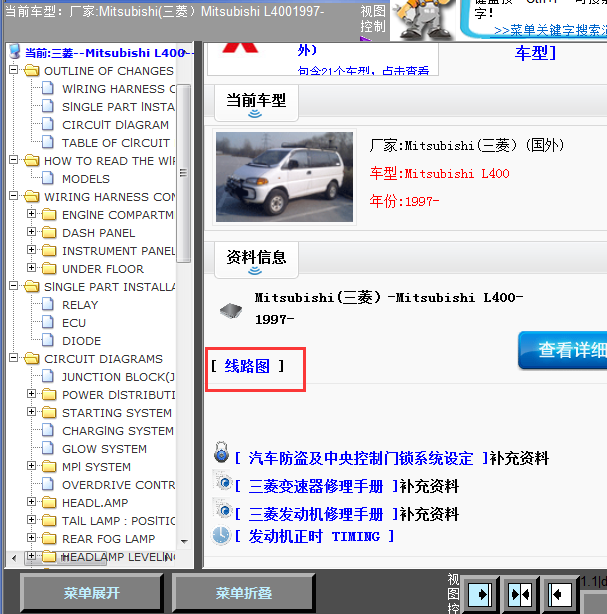Expand the UNDER FLOOR folder
This screenshot has height=614, width=607.
click(x=32, y=268)
